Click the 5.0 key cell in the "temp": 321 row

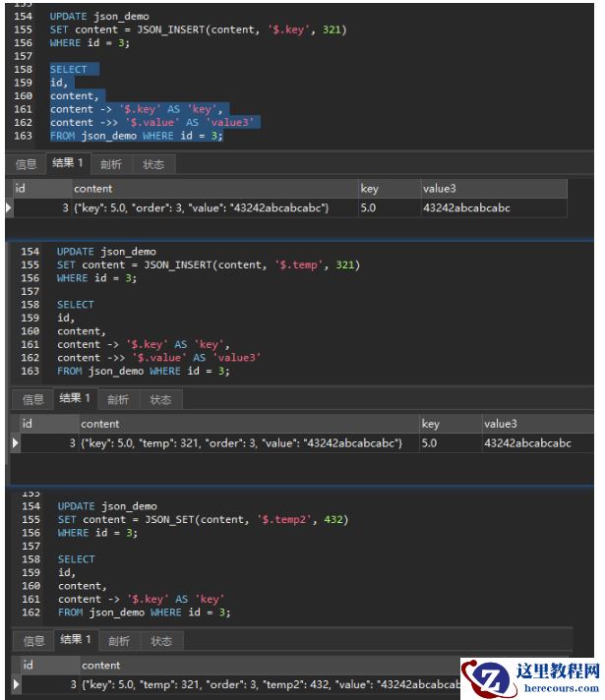point(451,443)
